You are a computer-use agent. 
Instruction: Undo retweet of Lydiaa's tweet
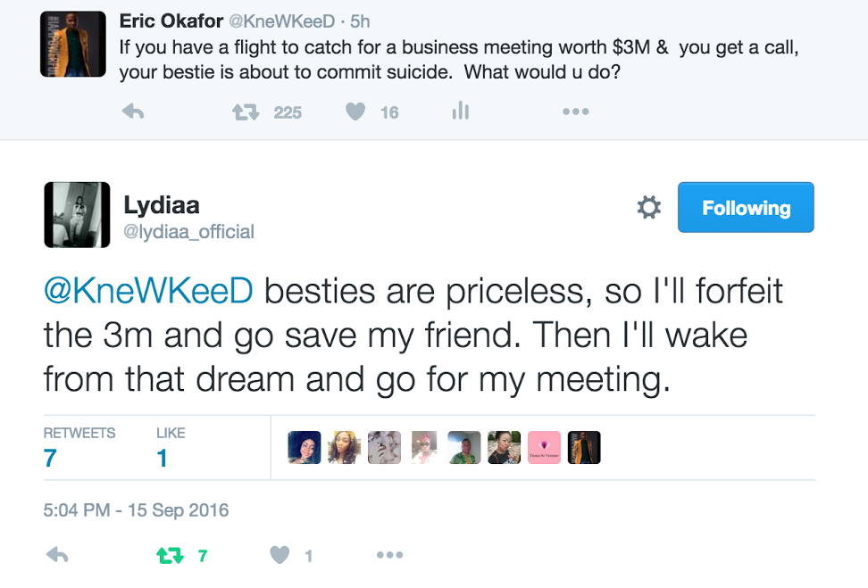tap(171, 555)
